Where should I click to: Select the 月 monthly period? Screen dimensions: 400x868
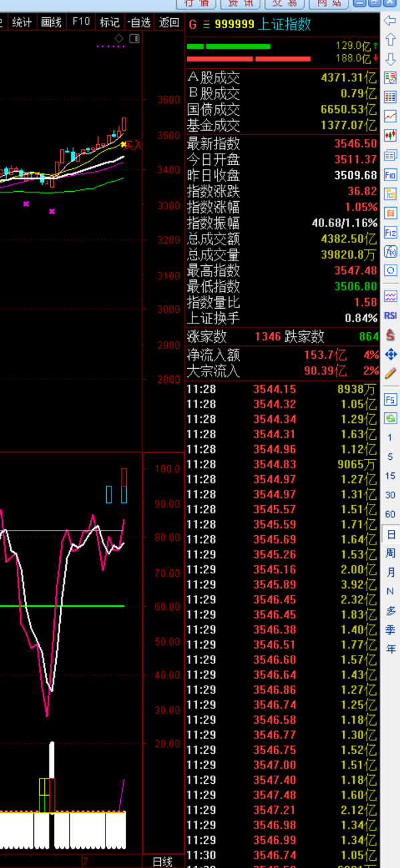click(x=391, y=573)
